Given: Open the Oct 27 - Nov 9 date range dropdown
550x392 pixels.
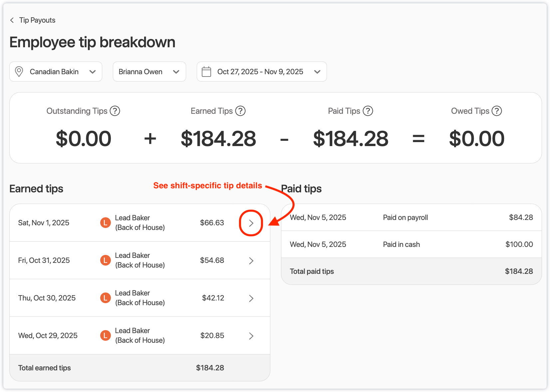Looking at the screenshot, I should coord(262,72).
